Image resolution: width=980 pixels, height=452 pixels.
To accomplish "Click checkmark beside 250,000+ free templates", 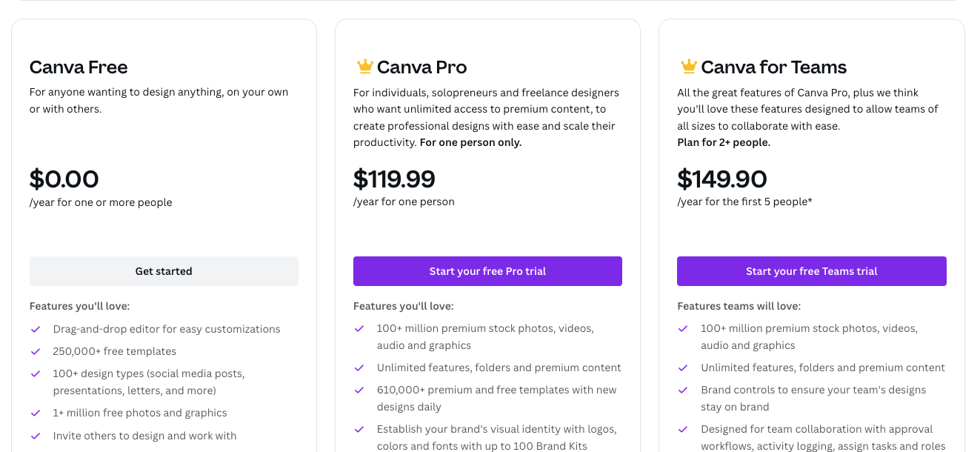I will (x=36, y=351).
